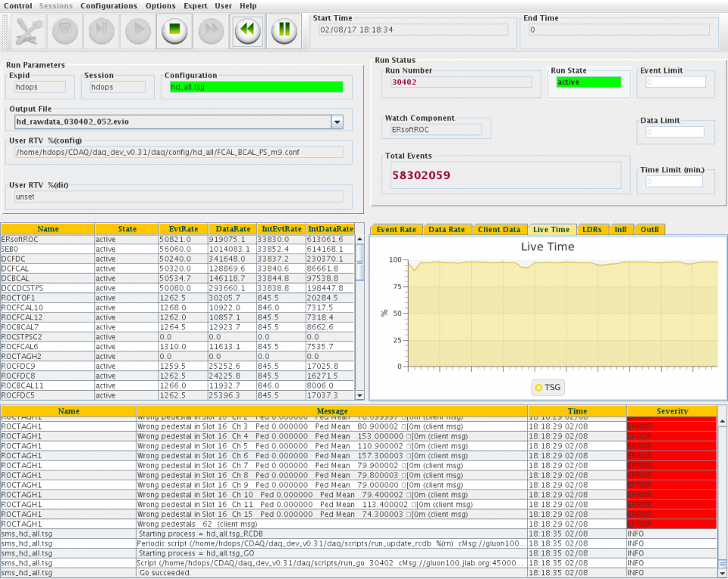Click the wrench and screwdriver configure icon
Image resolution: width=728 pixels, height=579 pixels.
pos(28,30)
